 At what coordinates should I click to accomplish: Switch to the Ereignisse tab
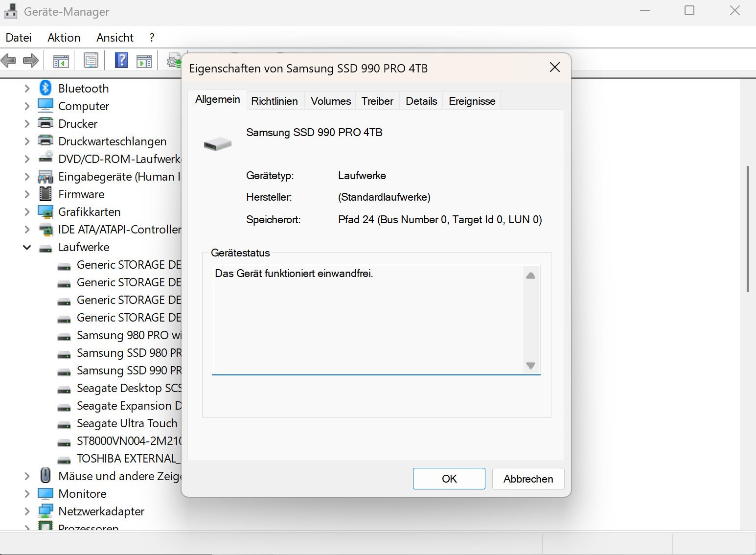pos(472,101)
